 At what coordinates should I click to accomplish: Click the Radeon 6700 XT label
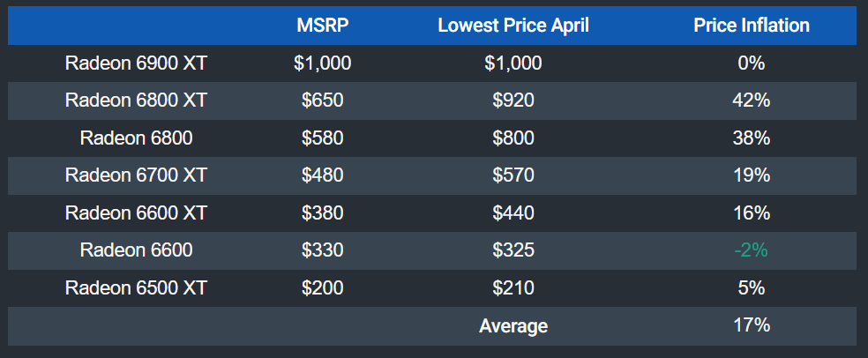pos(136,175)
